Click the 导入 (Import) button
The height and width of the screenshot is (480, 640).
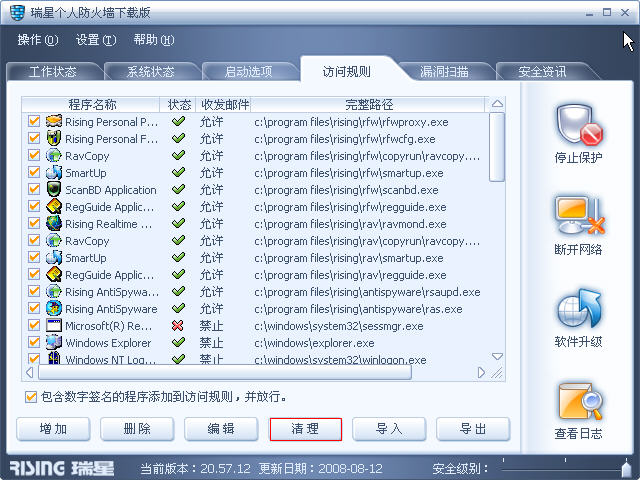389,429
